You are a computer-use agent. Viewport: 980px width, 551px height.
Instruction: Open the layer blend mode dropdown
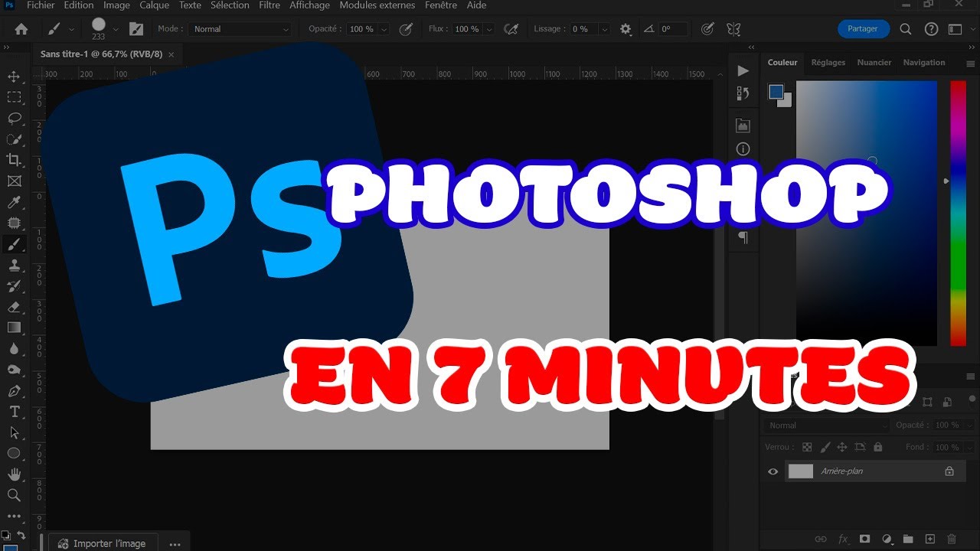(x=826, y=425)
